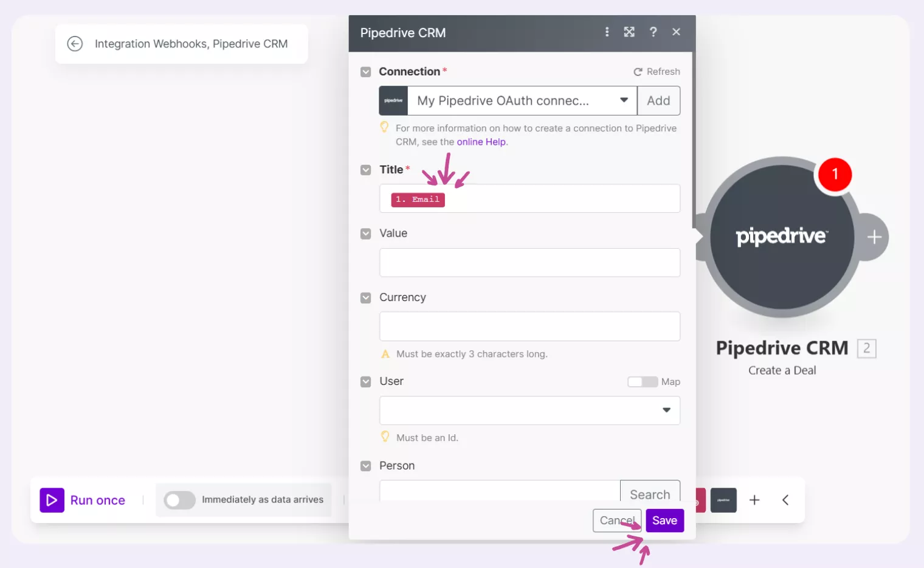The image size is (924, 568).
Task: Save the Pipedrive CRM module settings
Action: (x=664, y=521)
